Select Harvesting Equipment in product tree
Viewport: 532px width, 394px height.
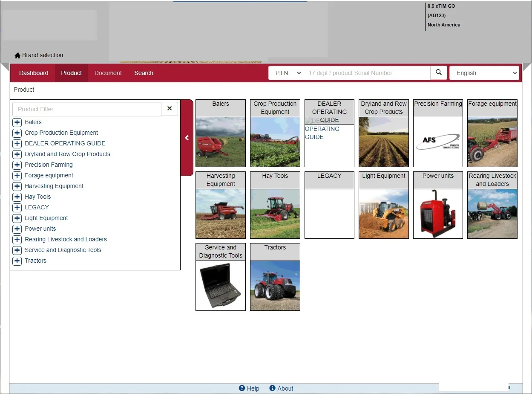click(x=54, y=186)
